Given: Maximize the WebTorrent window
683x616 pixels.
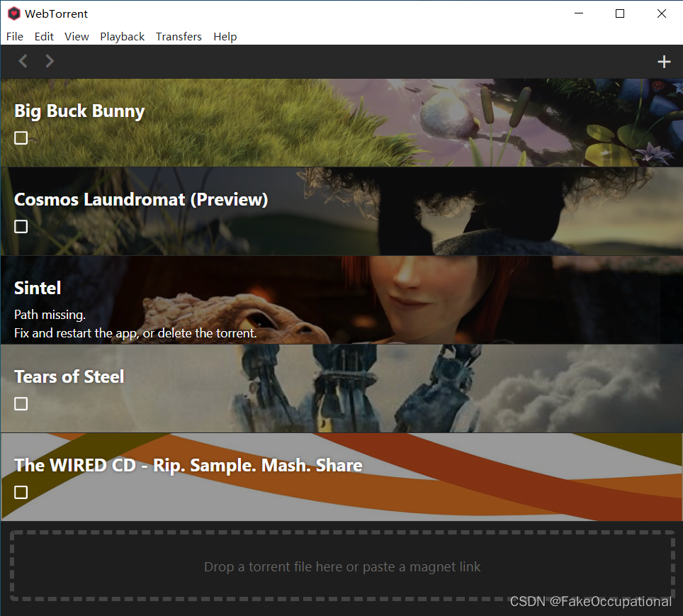Looking at the screenshot, I should [x=620, y=13].
